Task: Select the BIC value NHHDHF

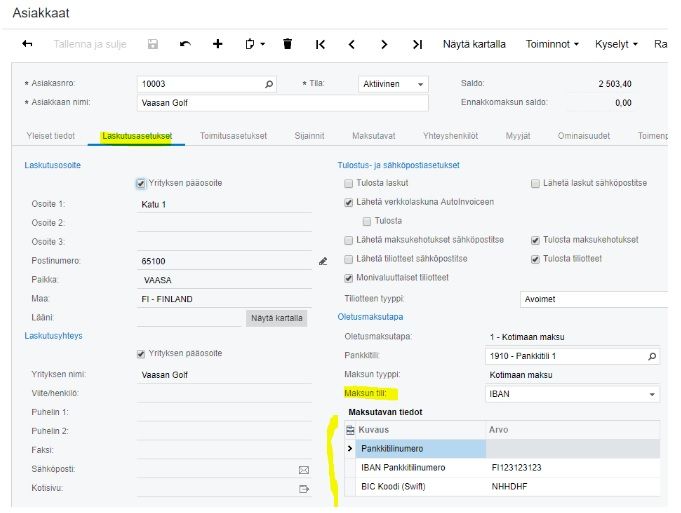Action: click(x=509, y=487)
